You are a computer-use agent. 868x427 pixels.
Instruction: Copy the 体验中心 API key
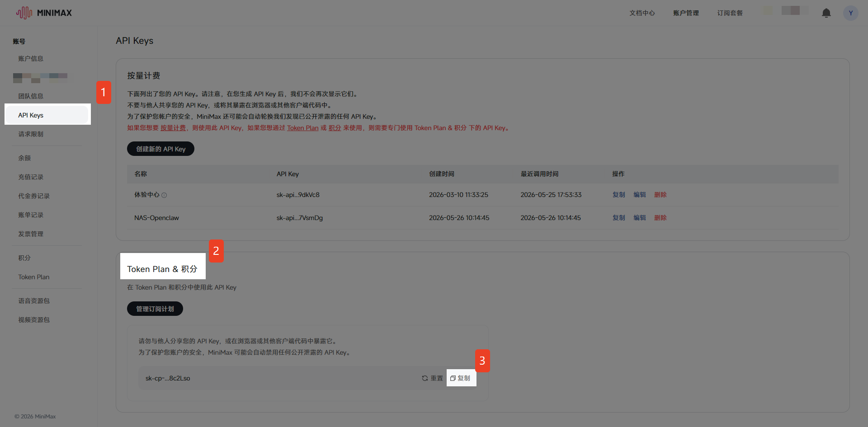click(x=618, y=195)
